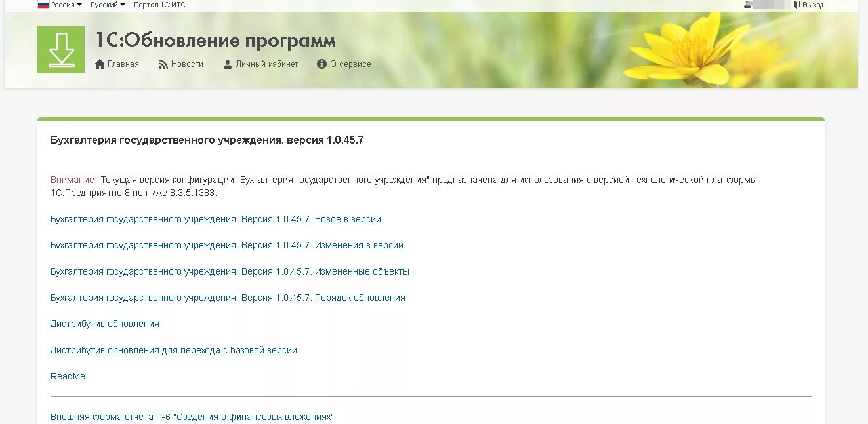This screenshot has width=868, height=424.
Task: Click the exit door icon beside Выход
Action: tap(796, 5)
